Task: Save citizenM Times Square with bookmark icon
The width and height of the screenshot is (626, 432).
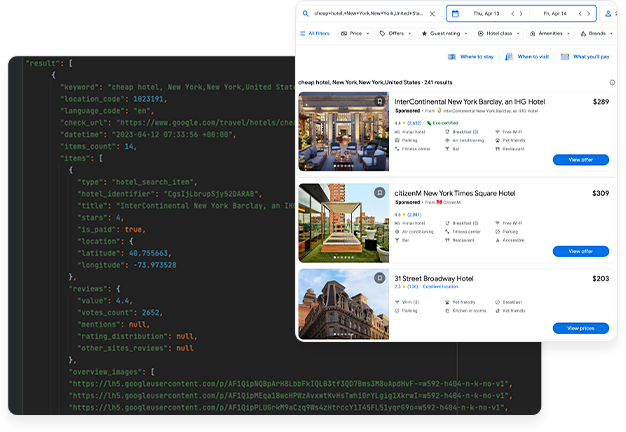Action: coord(380,193)
